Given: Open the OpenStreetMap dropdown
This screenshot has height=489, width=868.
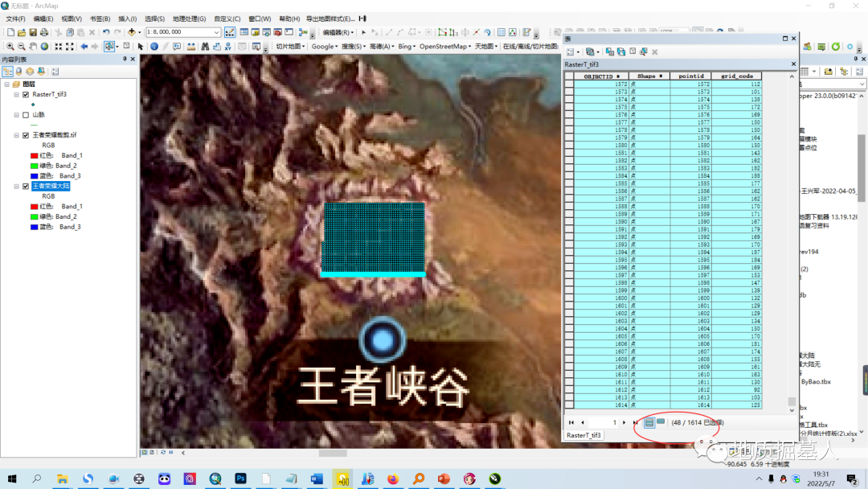Looking at the screenshot, I should (x=445, y=47).
